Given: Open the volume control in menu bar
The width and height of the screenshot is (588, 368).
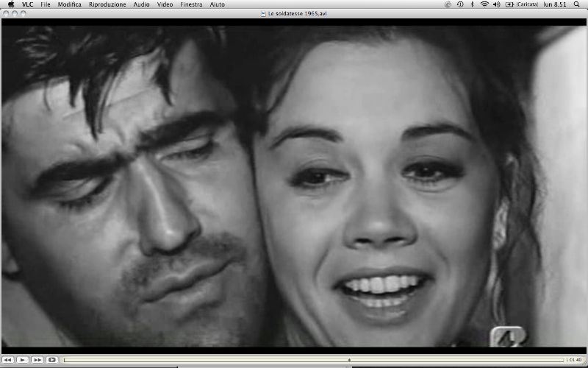Looking at the screenshot, I should 497,4.
